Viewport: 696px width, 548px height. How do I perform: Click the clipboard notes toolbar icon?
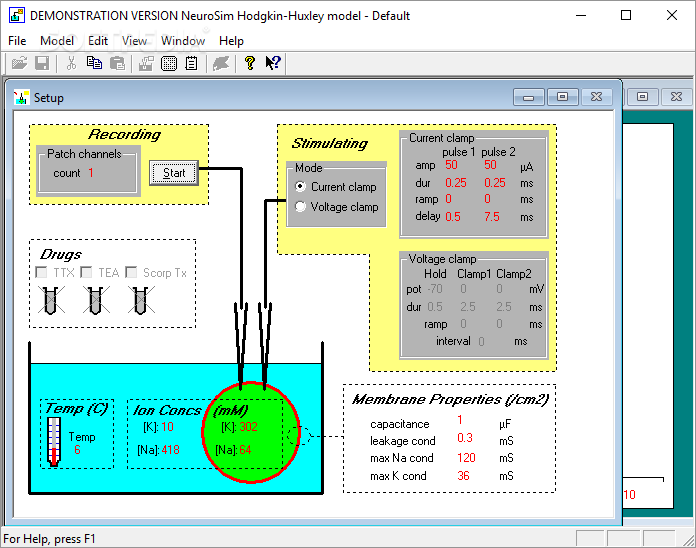[x=191, y=63]
